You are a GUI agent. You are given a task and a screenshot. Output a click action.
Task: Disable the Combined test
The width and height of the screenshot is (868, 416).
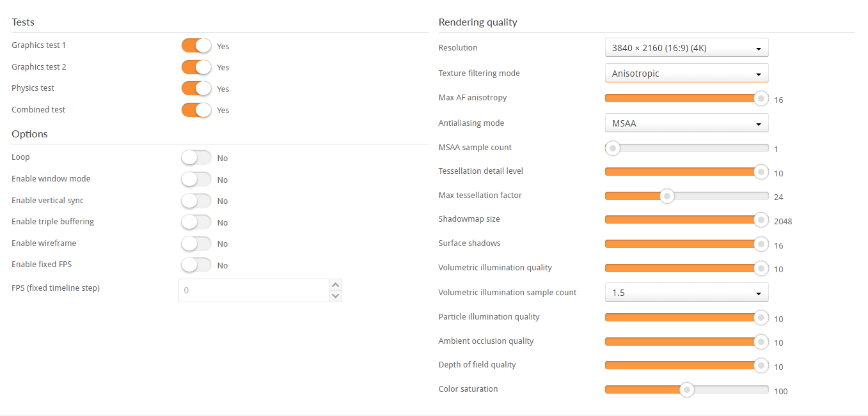196,110
